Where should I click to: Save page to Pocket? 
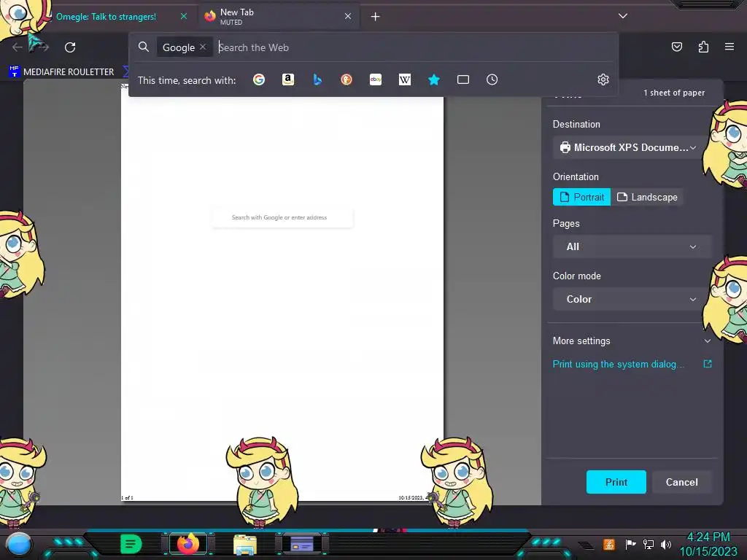(676, 47)
